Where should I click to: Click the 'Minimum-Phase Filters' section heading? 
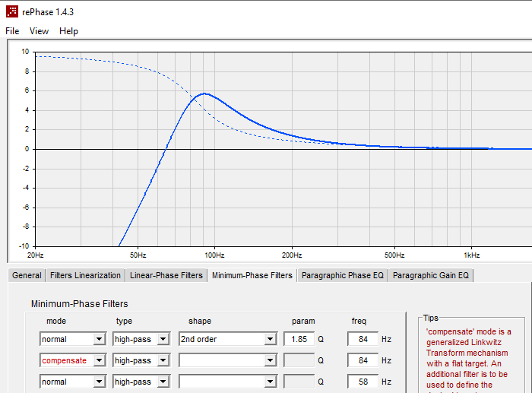point(79,304)
